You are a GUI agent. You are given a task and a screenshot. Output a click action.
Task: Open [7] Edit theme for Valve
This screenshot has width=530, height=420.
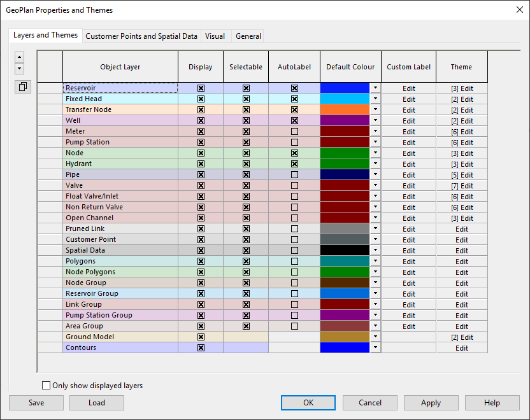tap(462, 186)
